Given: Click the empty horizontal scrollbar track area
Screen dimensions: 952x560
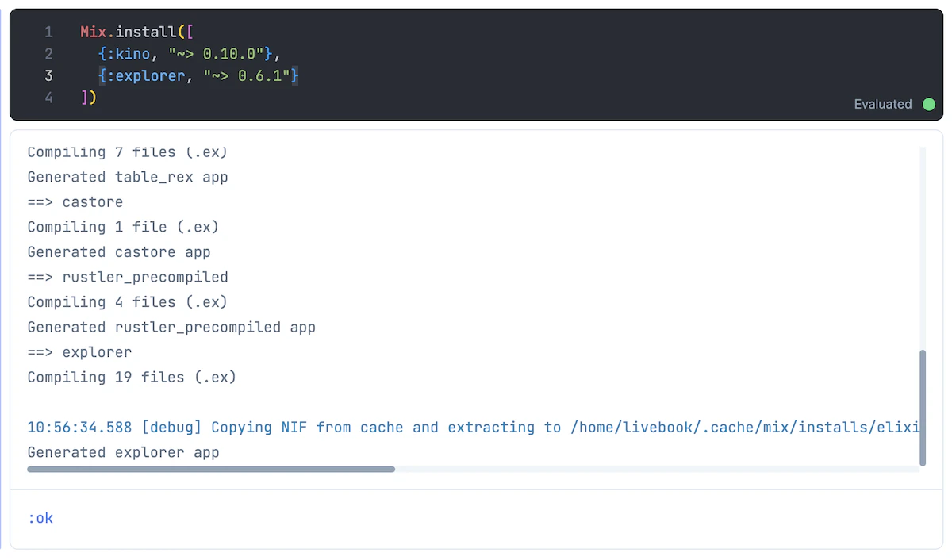Looking at the screenshot, I should (657, 470).
